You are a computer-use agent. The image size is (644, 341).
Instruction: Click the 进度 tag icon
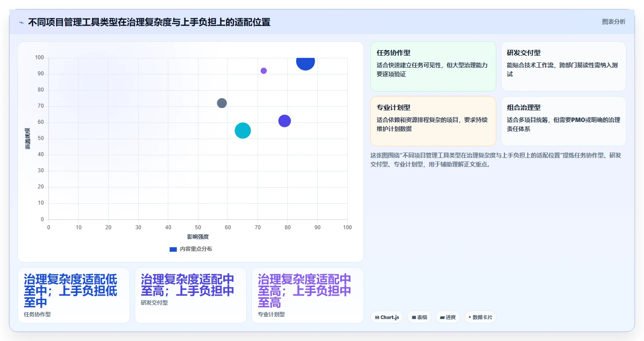coord(442,318)
